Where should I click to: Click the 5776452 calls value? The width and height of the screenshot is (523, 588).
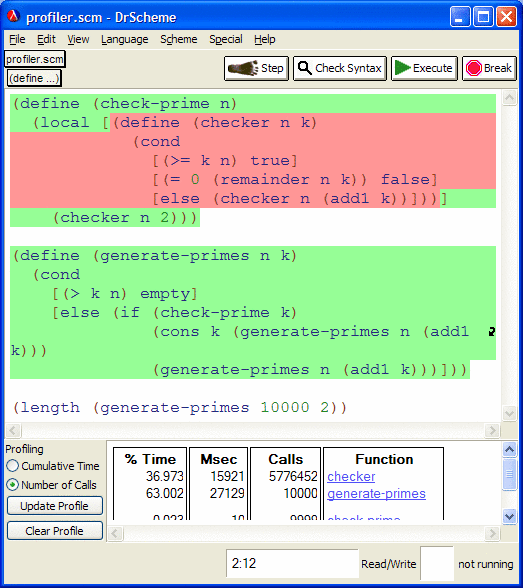(x=293, y=477)
